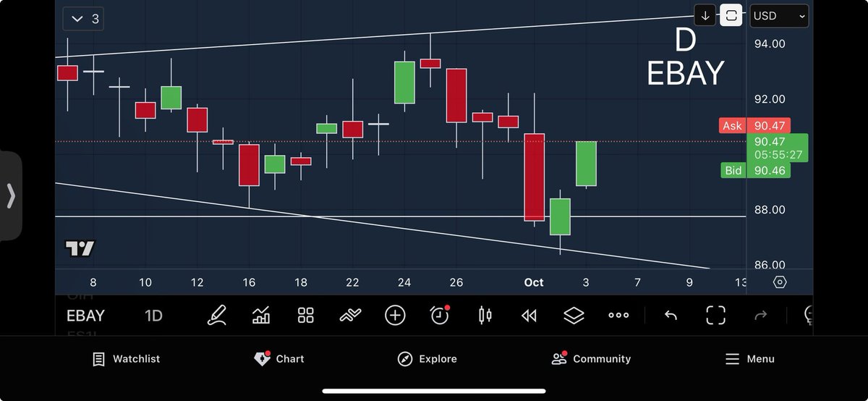Change chart type with candlestick icon
The width and height of the screenshot is (868, 401).
[485, 315]
